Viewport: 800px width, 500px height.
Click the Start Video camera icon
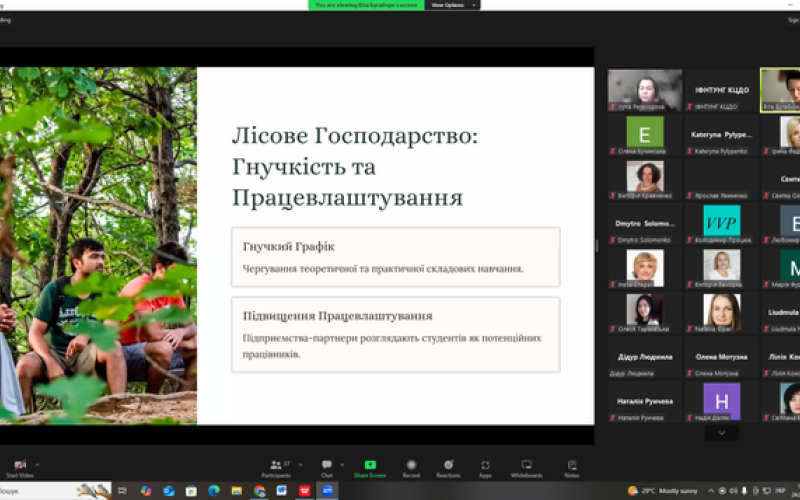[20, 465]
